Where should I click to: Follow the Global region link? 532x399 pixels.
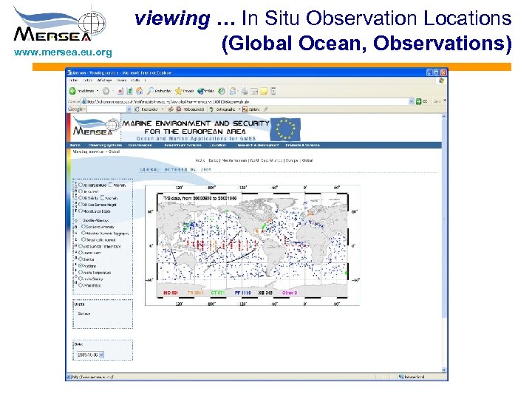coord(307,160)
